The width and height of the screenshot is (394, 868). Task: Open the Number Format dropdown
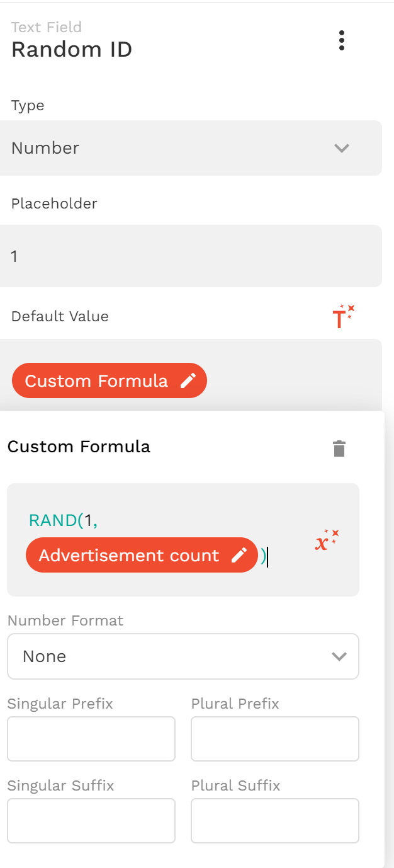coord(183,656)
